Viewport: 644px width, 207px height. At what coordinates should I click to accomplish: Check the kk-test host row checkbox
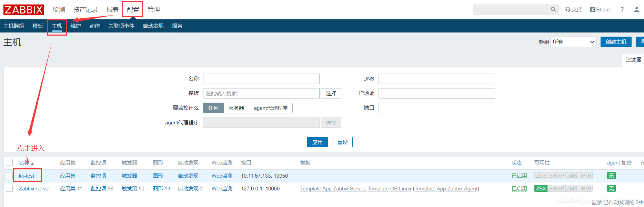[x=9, y=176]
